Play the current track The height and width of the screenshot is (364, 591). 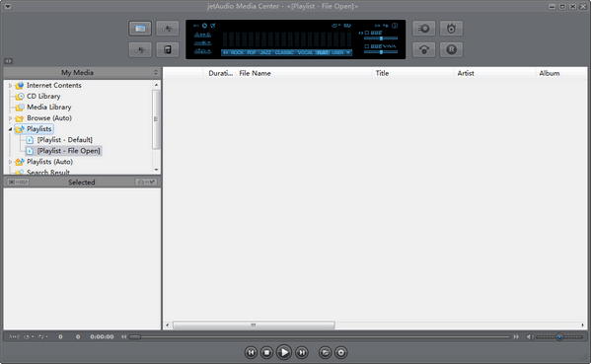tap(284, 352)
